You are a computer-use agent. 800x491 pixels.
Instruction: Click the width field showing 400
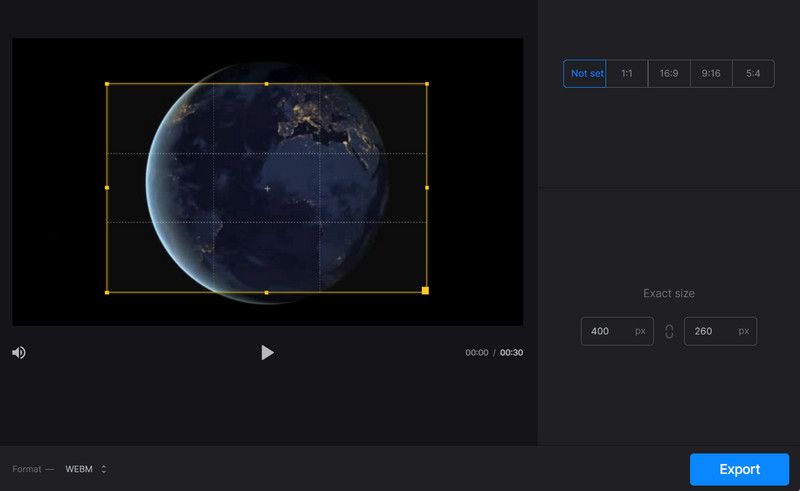[617, 331]
